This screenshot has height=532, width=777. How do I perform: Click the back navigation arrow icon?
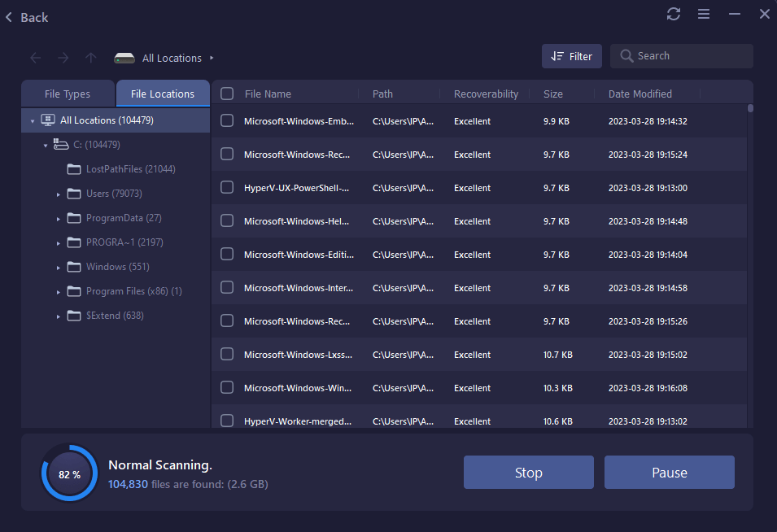coord(34,58)
